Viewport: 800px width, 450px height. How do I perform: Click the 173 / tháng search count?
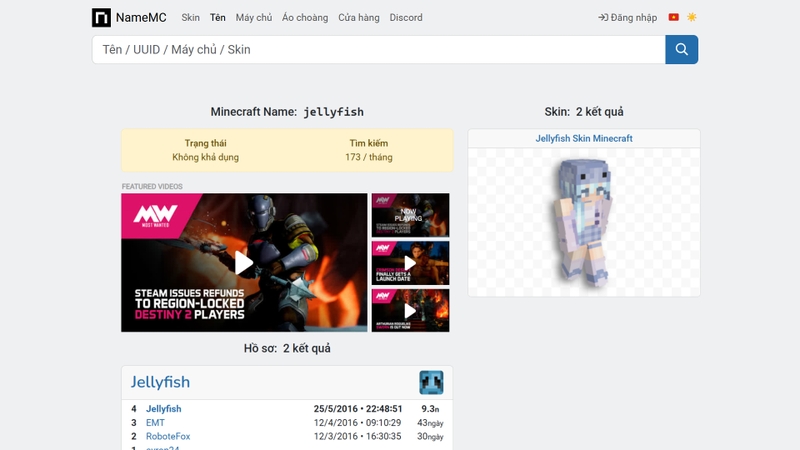368,157
